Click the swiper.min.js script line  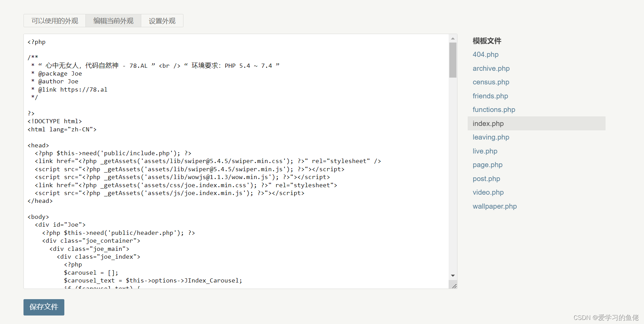coord(190,169)
